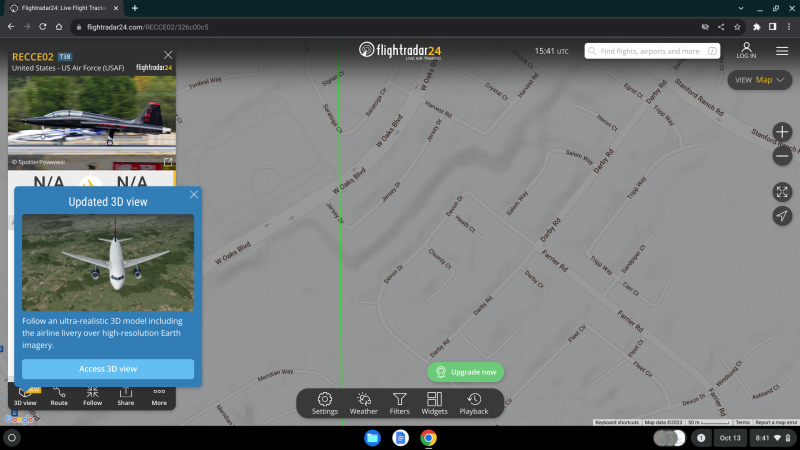Open Settings in the bottom toolbar

point(324,403)
